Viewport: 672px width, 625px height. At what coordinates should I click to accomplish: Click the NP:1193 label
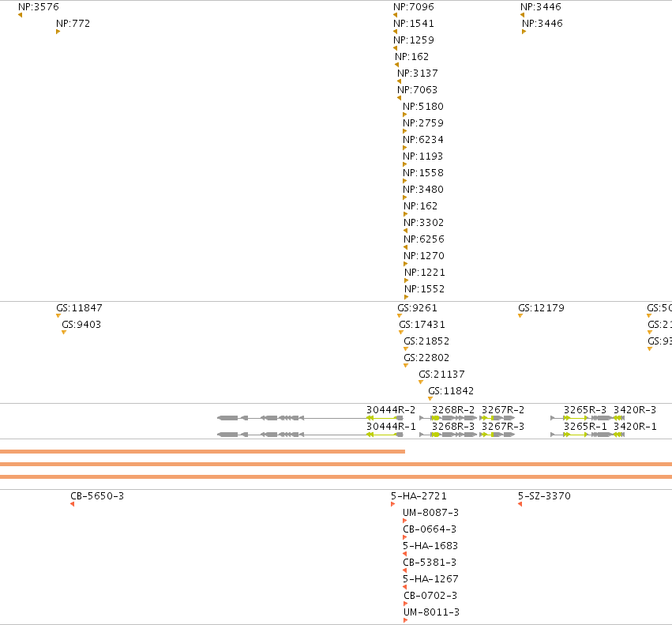[x=422, y=156]
